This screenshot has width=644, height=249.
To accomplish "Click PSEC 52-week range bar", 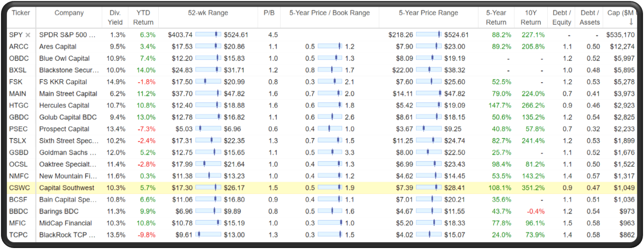I will point(208,129).
